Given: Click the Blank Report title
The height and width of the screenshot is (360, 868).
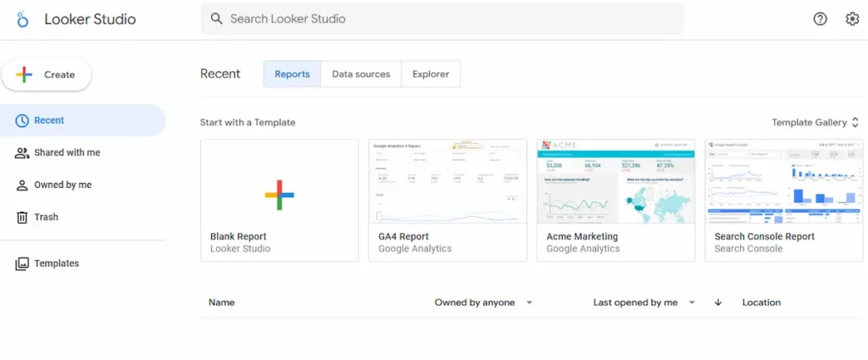Looking at the screenshot, I should (x=238, y=236).
